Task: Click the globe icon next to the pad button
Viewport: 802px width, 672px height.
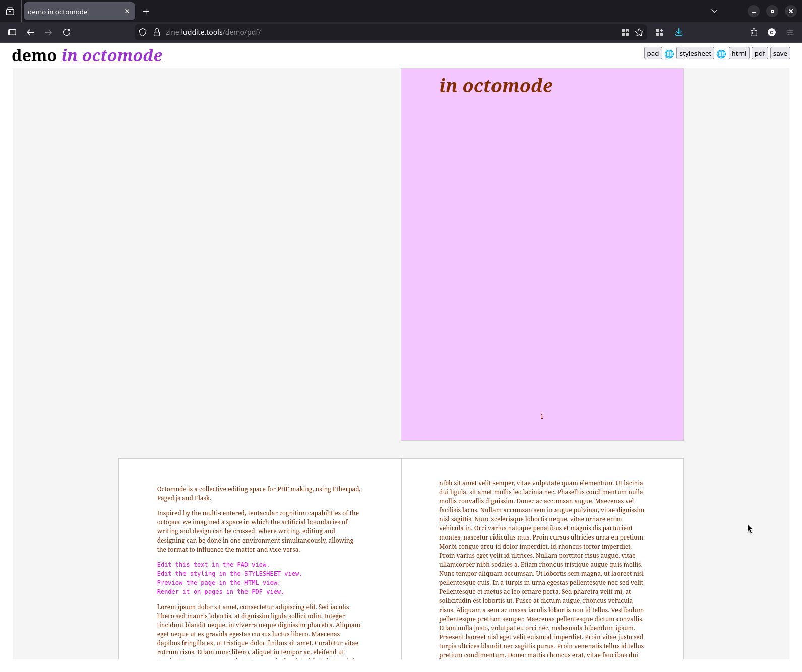Action: click(669, 54)
